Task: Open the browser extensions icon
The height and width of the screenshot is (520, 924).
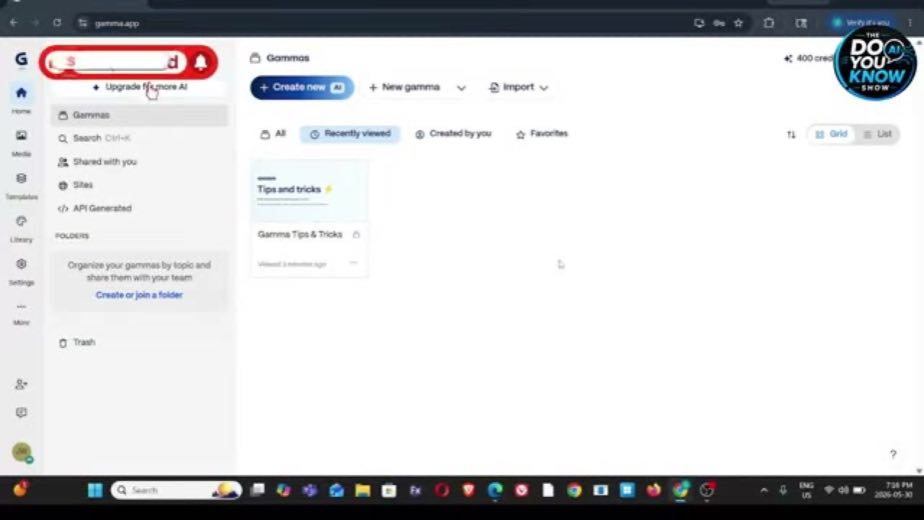Action: [768, 23]
